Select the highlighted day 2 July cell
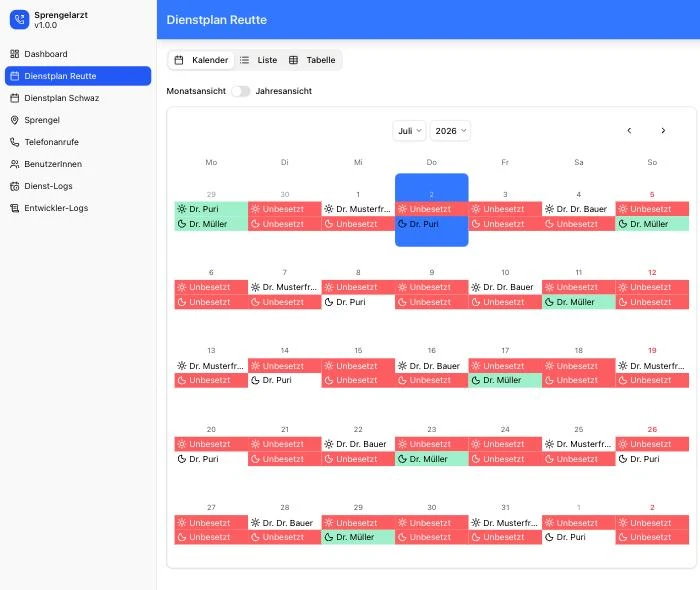Image resolution: width=700 pixels, height=590 pixels. pos(432,210)
